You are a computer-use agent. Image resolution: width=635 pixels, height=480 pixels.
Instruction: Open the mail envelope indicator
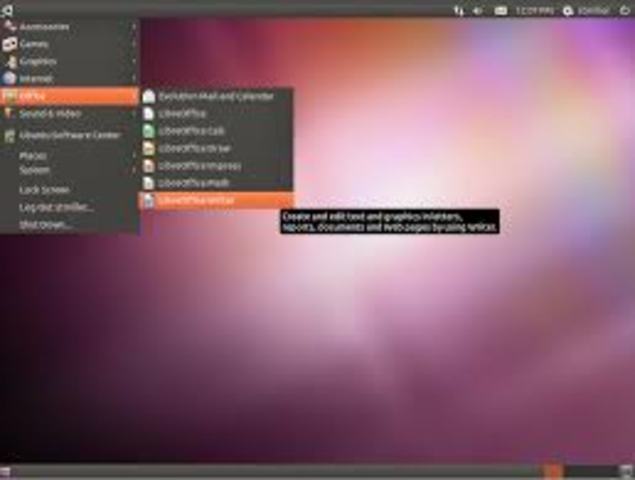click(x=501, y=11)
